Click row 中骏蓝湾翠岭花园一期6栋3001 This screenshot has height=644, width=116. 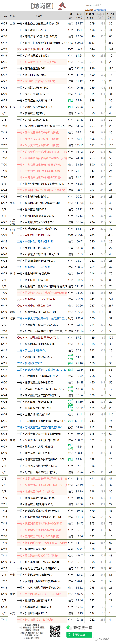tap(58, 587)
